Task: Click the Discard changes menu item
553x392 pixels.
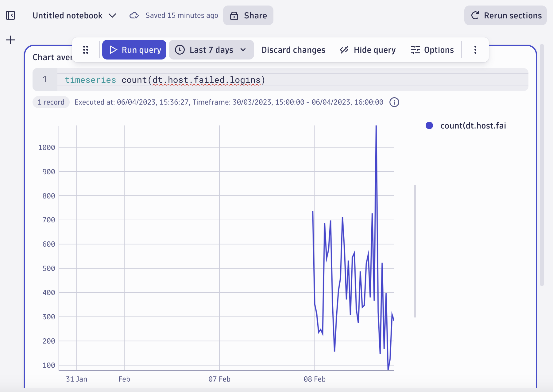Action: point(293,50)
